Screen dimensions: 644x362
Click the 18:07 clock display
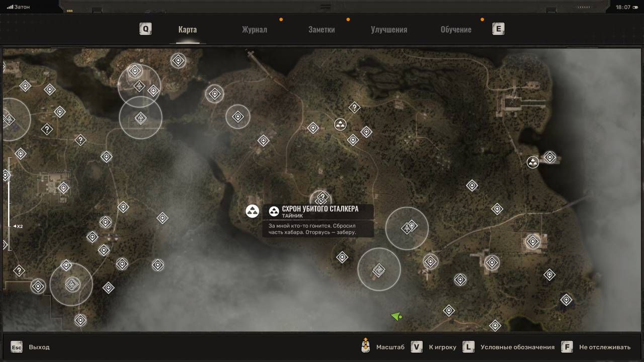pyautogui.click(x=623, y=7)
